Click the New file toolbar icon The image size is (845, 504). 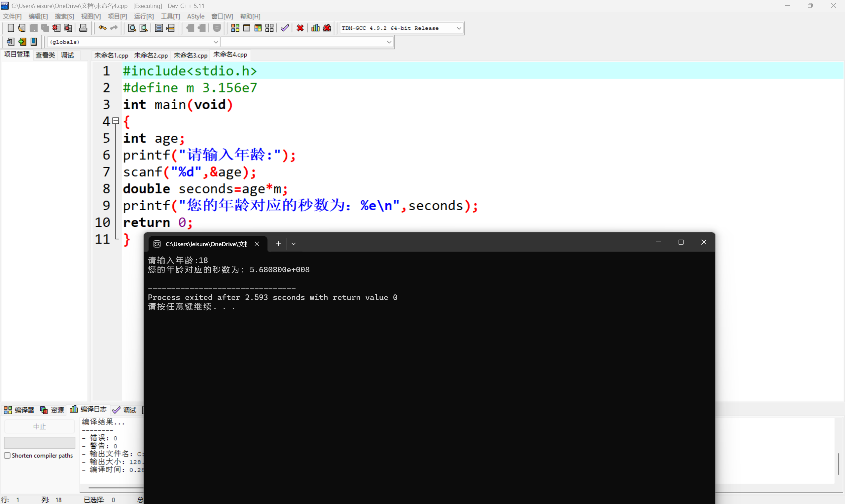[11, 28]
